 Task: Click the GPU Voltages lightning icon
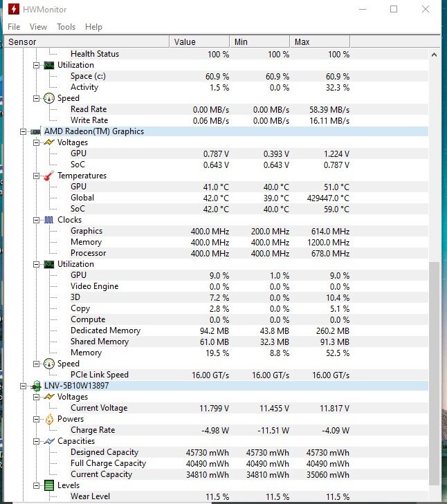[49, 142]
